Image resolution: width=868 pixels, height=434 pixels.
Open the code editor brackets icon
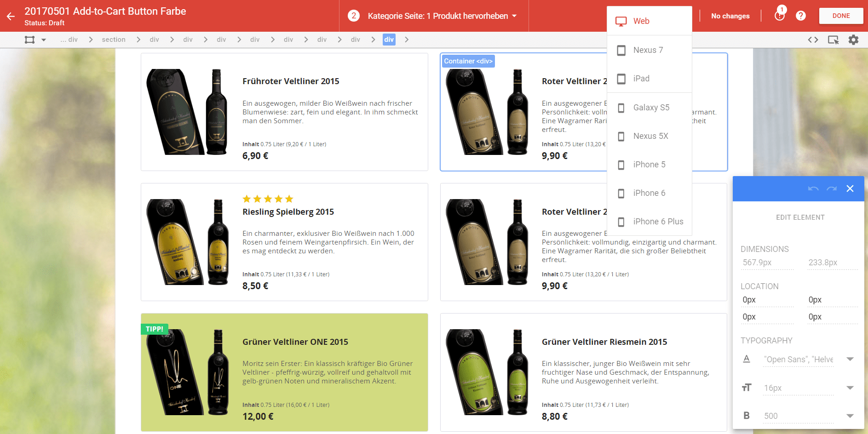click(x=813, y=40)
